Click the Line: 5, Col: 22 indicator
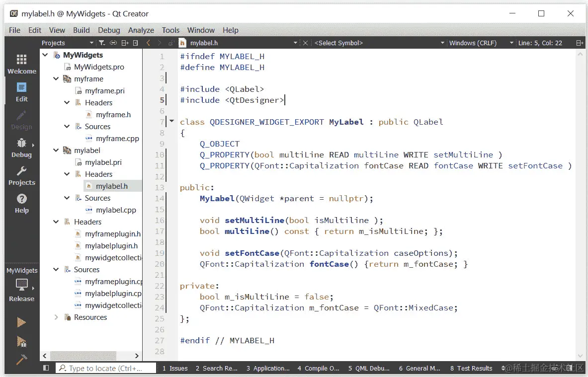The width and height of the screenshot is (588, 377). [x=540, y=43]
